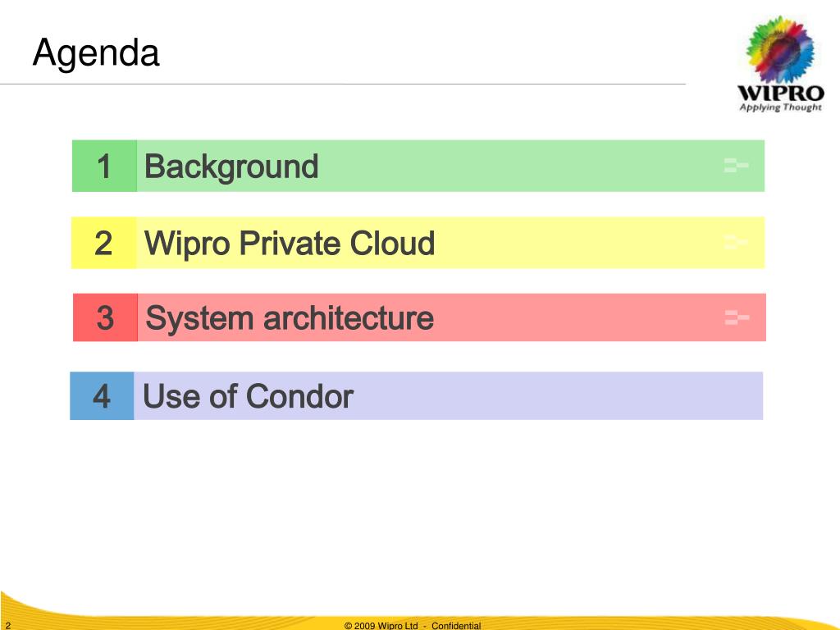
Task: Click the arrow icon on System architecture bar
Action: click(x=737, y=317)
